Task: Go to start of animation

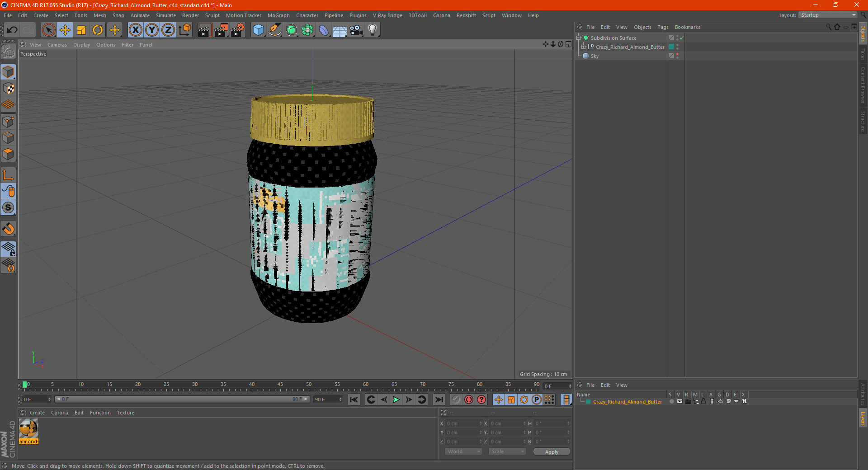Action: pyautogui.click(x=354, y=399)
